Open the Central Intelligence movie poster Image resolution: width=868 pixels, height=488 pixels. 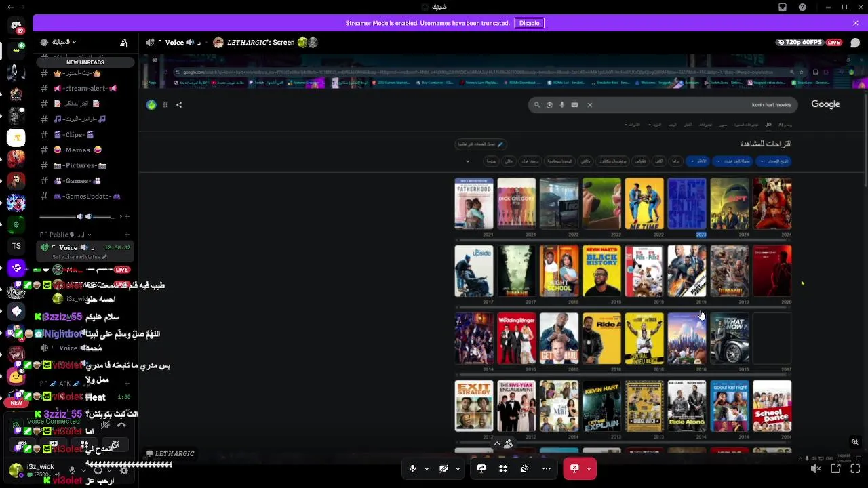coord(644,339)
